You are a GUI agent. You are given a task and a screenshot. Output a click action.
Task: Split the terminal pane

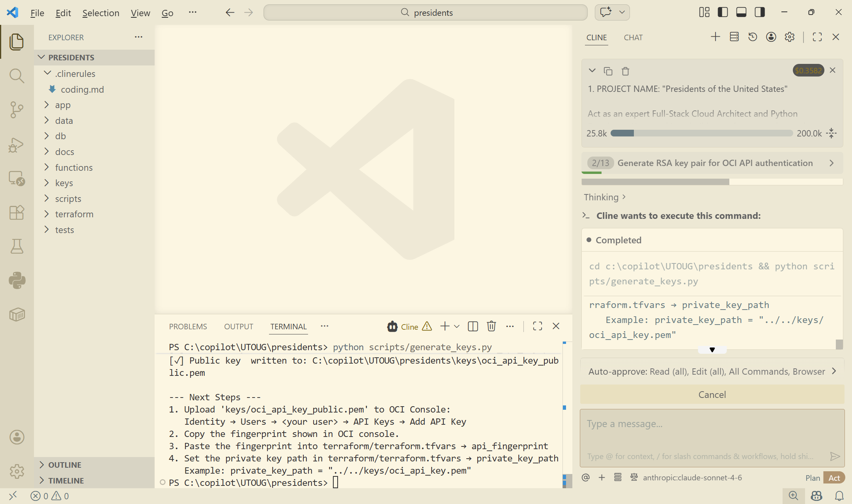coord(473,326)
